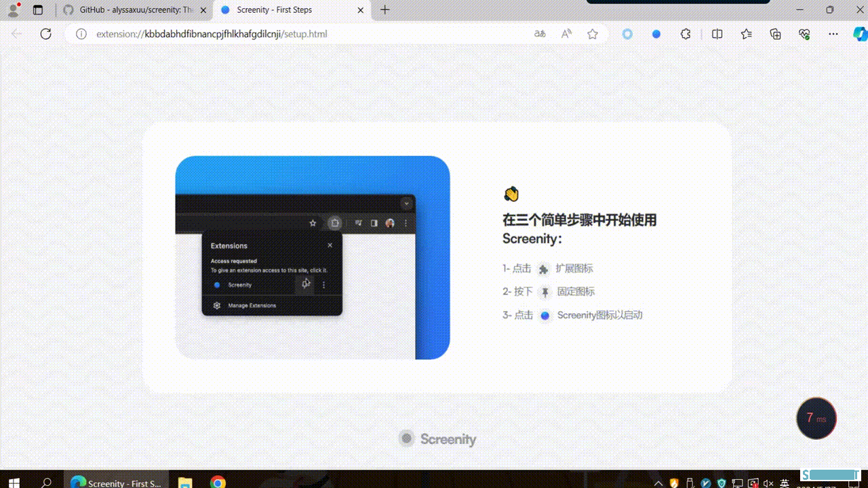Click the setup tutorial preview image
The image size is (868, 488).
click(313, 258)
